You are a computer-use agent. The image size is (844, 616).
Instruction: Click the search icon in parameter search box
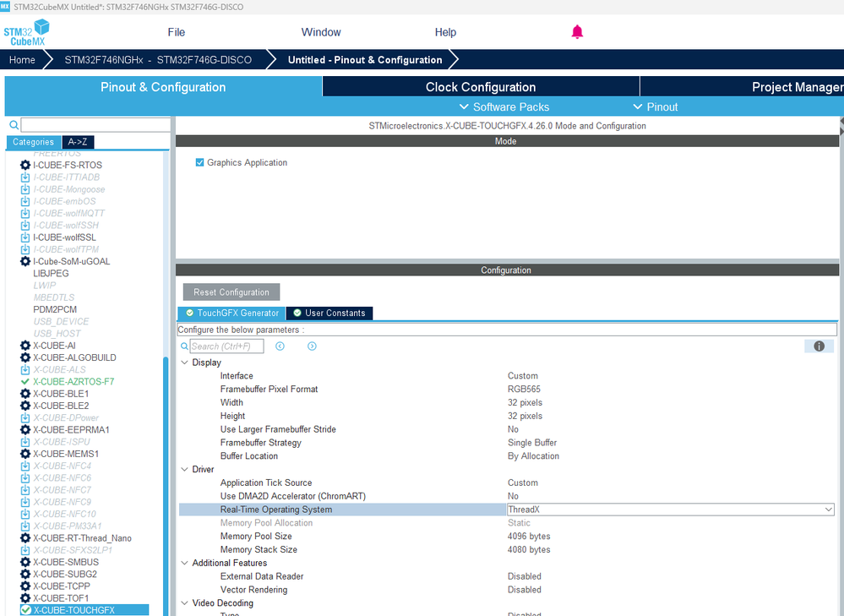pyautogui.click(x=184, y=346)
